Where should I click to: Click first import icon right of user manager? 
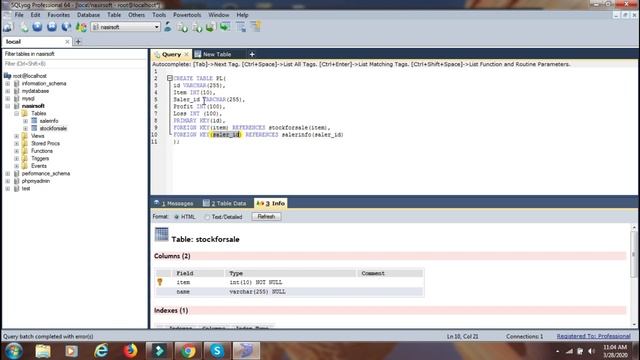(x=182, y=27)
